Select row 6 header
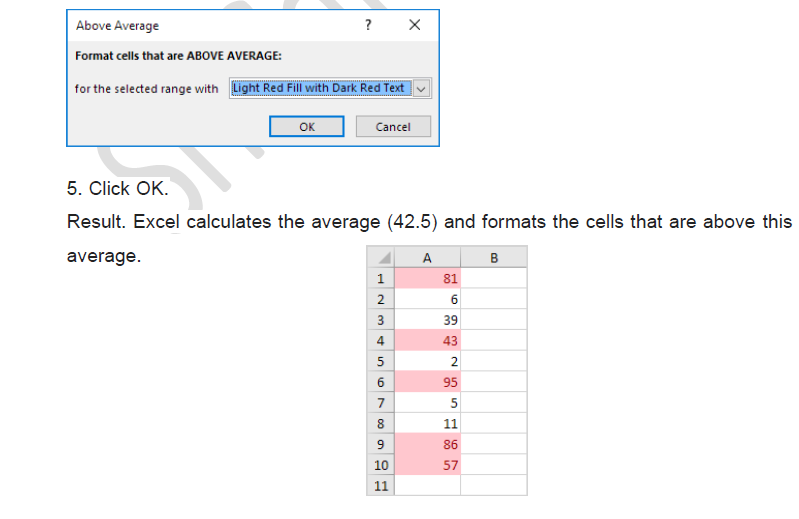The width and height of the screenshot is (799, 519). (x=381, y=382)
